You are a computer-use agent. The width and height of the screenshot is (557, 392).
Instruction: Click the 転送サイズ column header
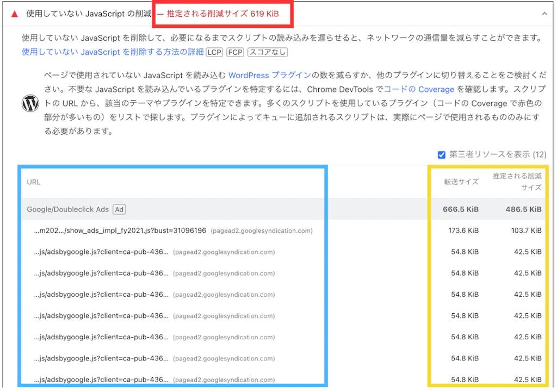point(461,182)
